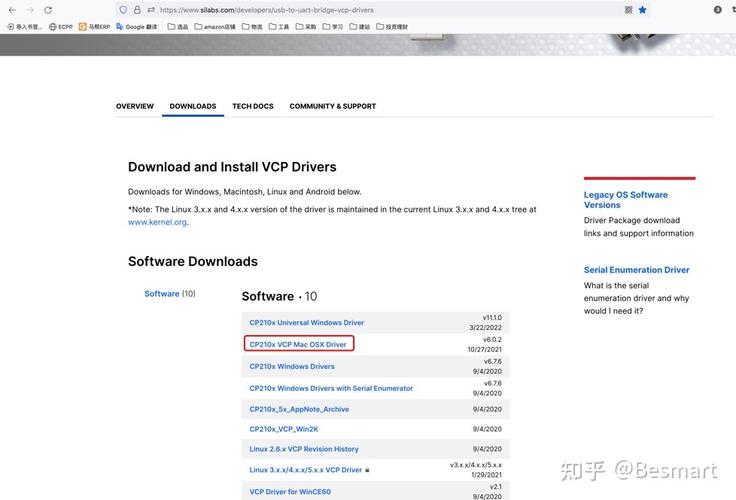The image size is (736, 500).
Task: Click the date 1/29/2021
Action: (x=486, y=475)
